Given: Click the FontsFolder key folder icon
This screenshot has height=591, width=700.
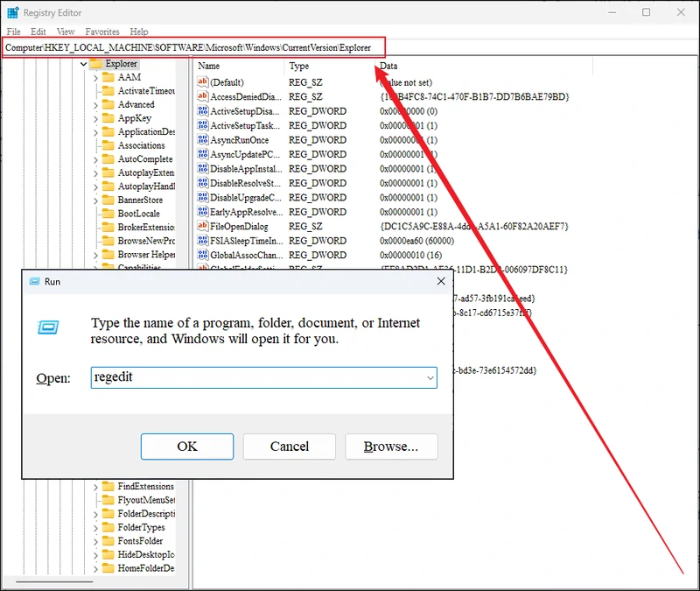Looking at the screenshot, I should [x=108, y=541].
